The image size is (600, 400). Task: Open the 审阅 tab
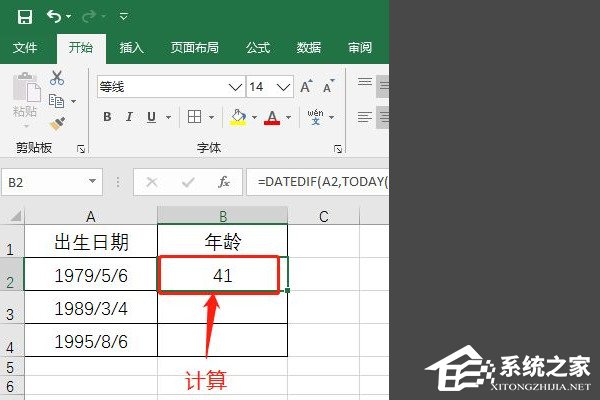[360, 48]
